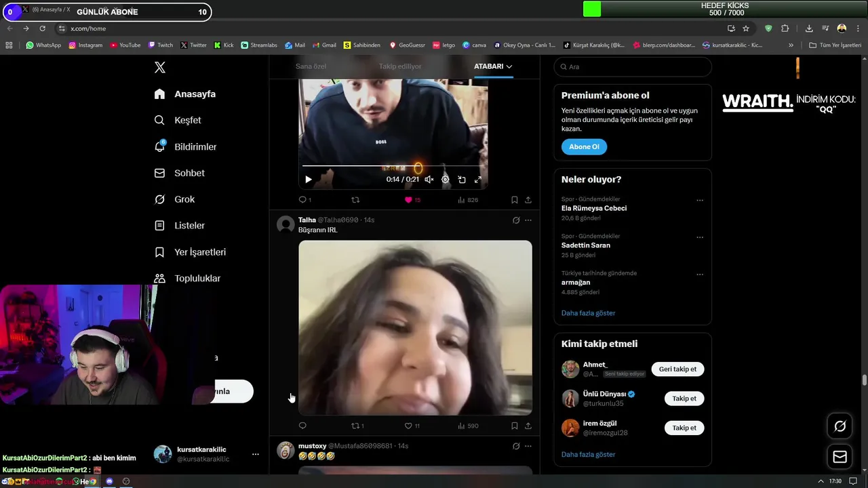Image resolution: width=868 pixels, height=488 pixels.
Task: Repost Talha's tweet with 1 repost
Action: [357, 426]
